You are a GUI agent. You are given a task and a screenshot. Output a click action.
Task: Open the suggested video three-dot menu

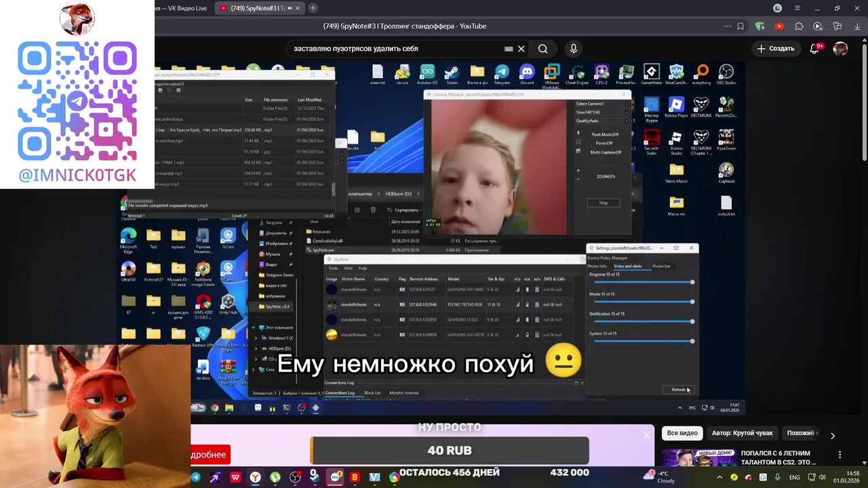840,455
